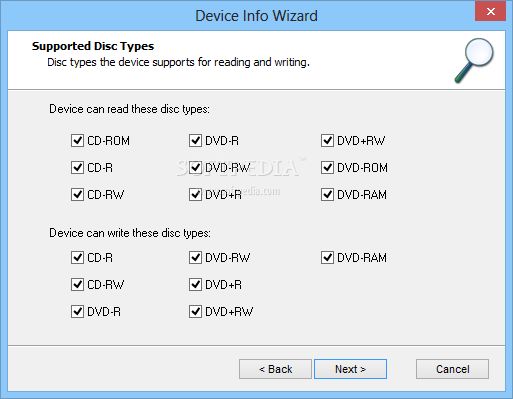The image size is (513, 399).
Task: Toggle CD-RW checkbox under write disc types
Action: (x=77, y=285)
